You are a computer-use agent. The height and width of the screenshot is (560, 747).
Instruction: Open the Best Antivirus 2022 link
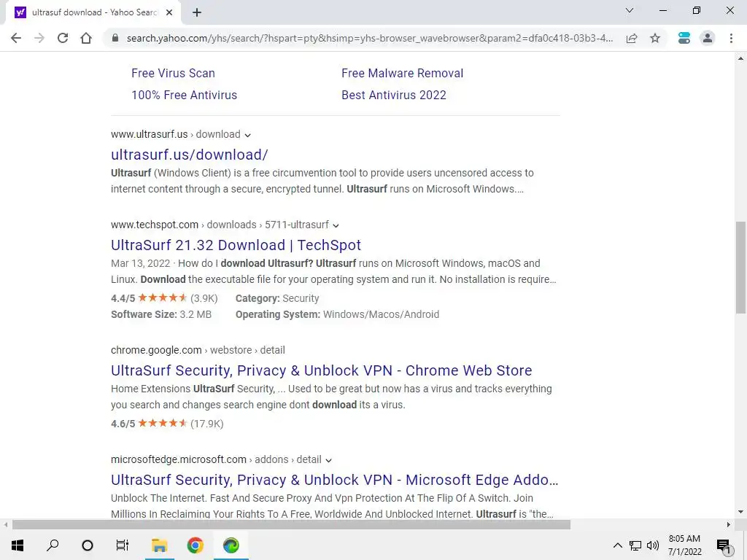(393, 95)
